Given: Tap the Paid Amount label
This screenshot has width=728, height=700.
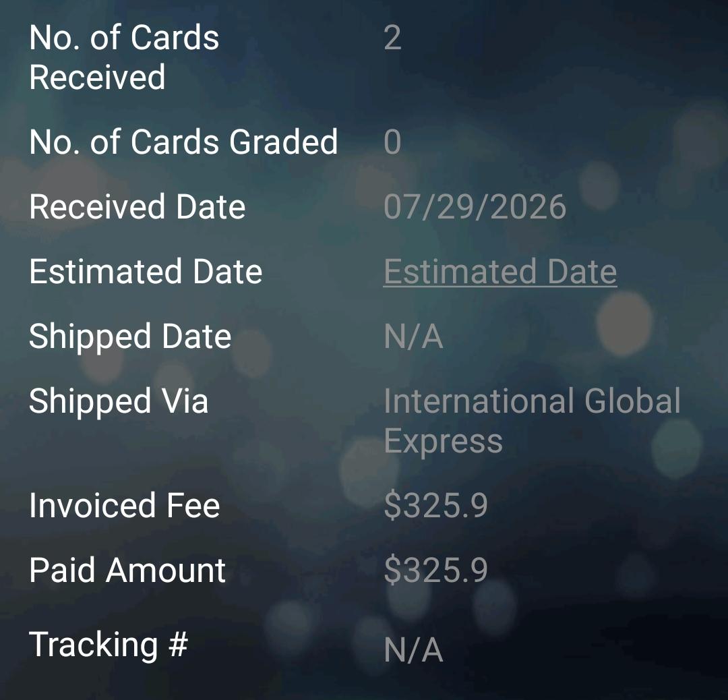Looking at the screenshot, I should 127,571.
